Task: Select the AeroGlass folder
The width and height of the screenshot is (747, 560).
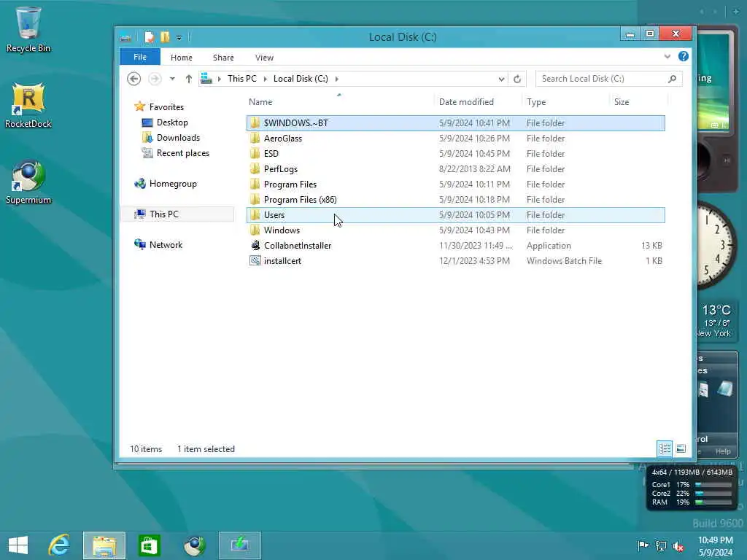Action: pyautogui.click(x=455, y=138)
